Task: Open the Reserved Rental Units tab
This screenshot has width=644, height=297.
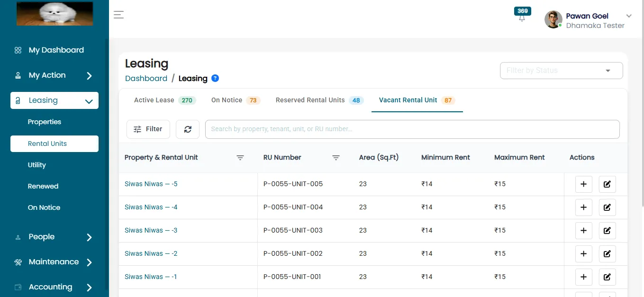Action: coord(319,100)
